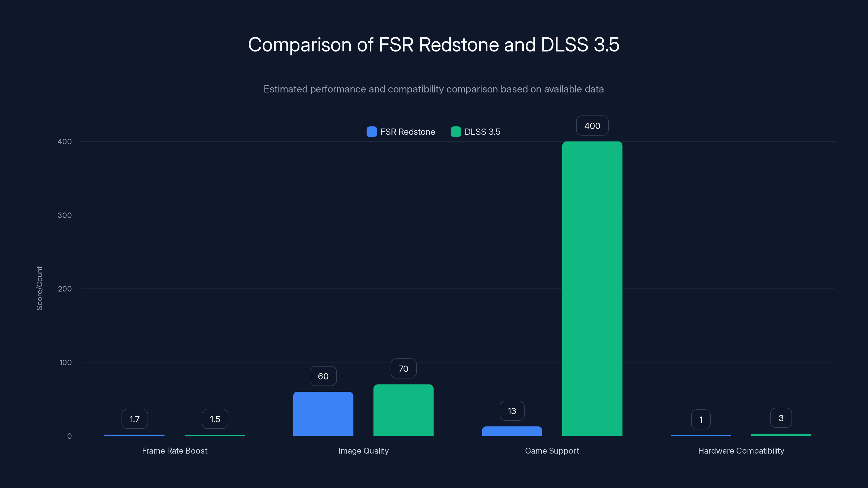This screenshot has height=488, width=868.
Task: Click the blue FSR Redstone legend swatch color
Action: pyautogui.click(x=372, y=132)
